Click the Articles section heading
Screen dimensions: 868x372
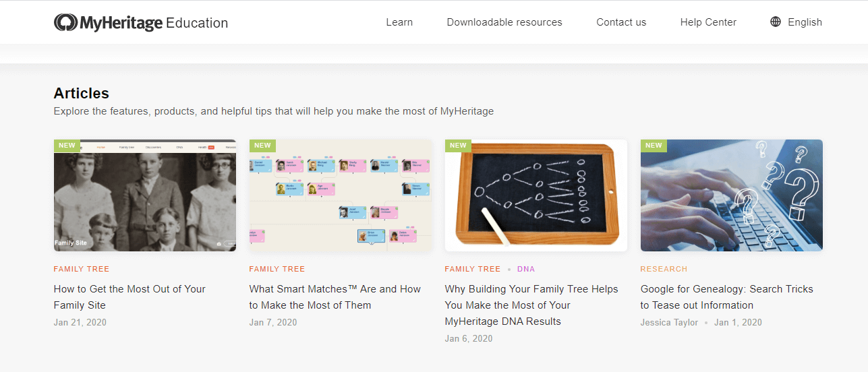click(x=82, y=94)
